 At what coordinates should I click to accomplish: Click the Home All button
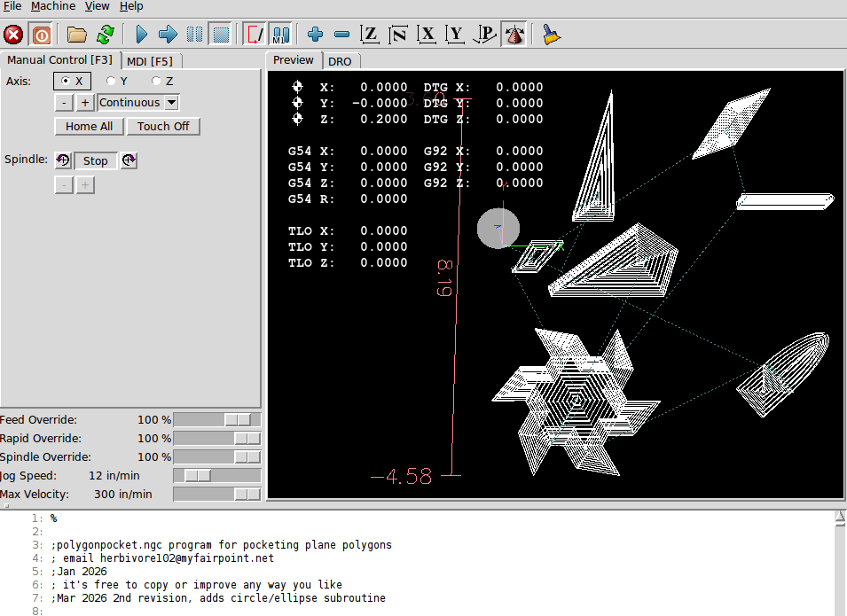tap(89, 126)
